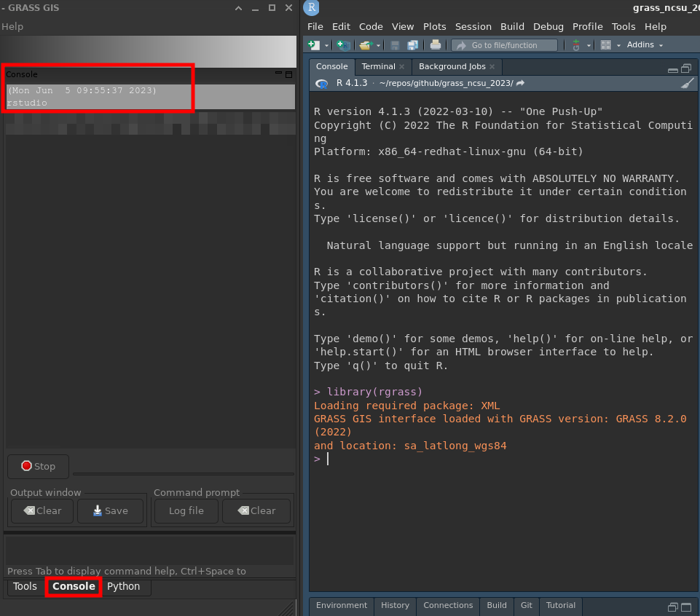Click the Create a project icon
700x616 pixels.
[343, 45]
